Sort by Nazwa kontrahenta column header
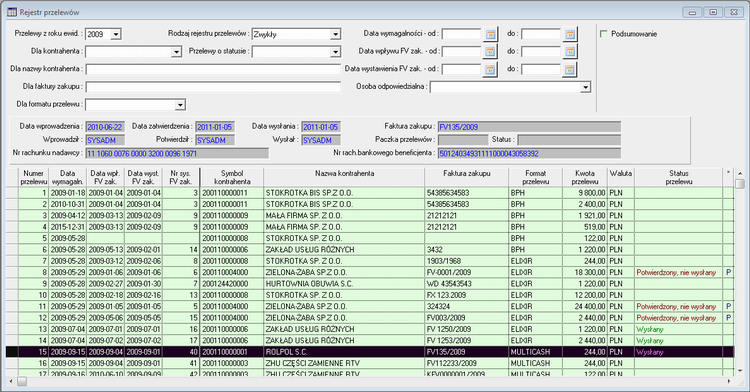The width and height of the screenshot is (750, 392). click(x=344, y=177)
